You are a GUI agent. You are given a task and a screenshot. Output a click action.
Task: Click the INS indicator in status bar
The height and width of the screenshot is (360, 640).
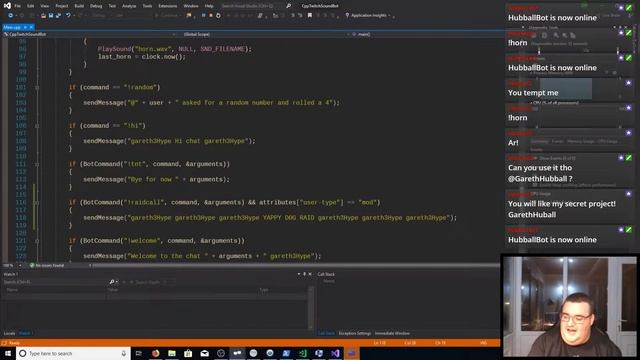click(x=484, y=343)
